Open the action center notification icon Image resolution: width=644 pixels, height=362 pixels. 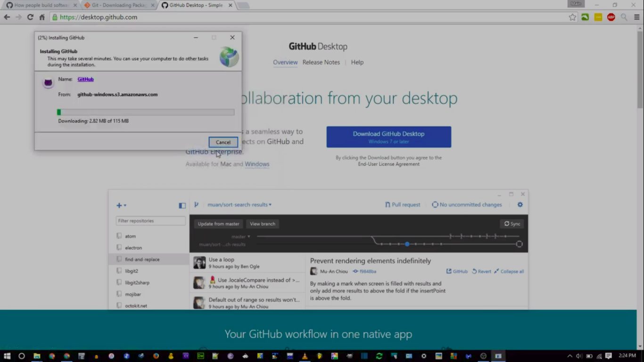click(x=608, y=356)
